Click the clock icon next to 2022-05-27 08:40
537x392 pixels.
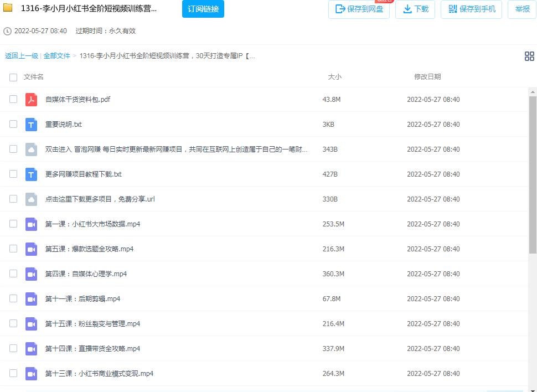[x=7, y=31]
